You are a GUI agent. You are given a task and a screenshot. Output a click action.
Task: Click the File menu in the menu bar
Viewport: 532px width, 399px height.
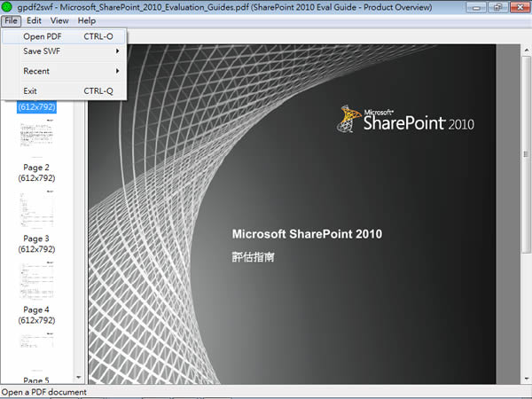click(11, 20)
